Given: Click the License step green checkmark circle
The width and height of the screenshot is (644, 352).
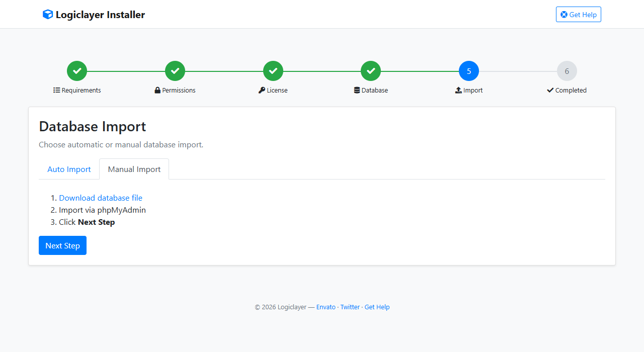Looking at the screenshot, I should 273,71.
